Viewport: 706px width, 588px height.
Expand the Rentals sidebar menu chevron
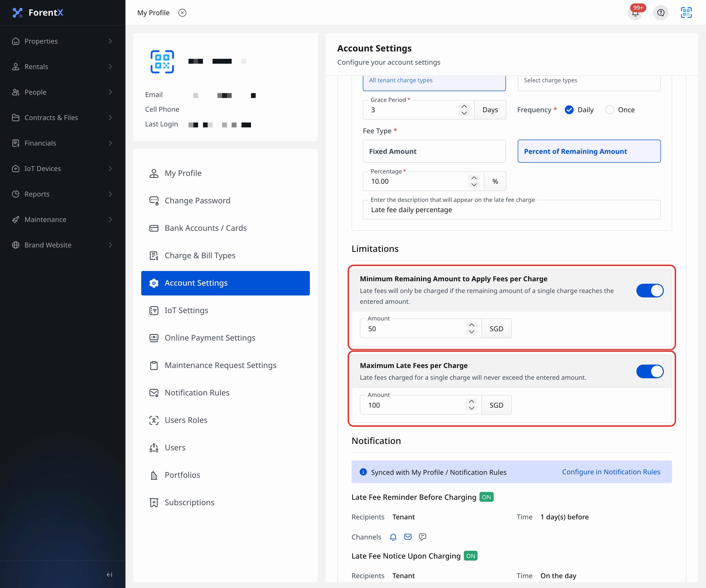click(110, 67)
